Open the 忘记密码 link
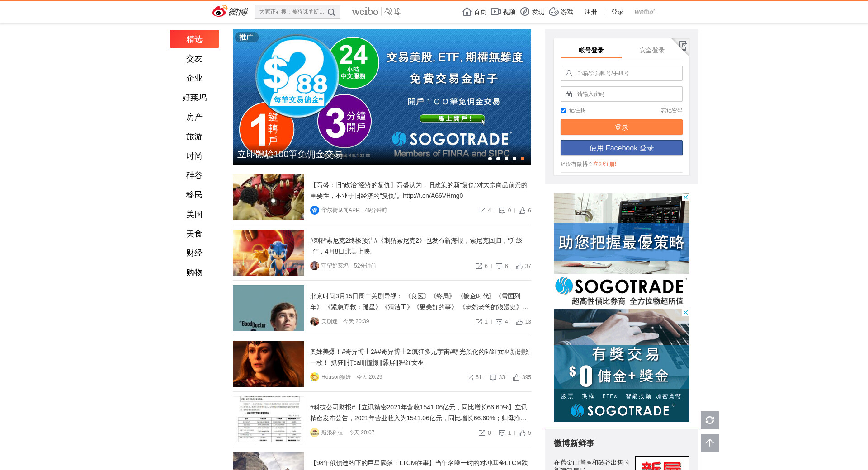Screen dimensions: 868x470 [x=671, y=110]
